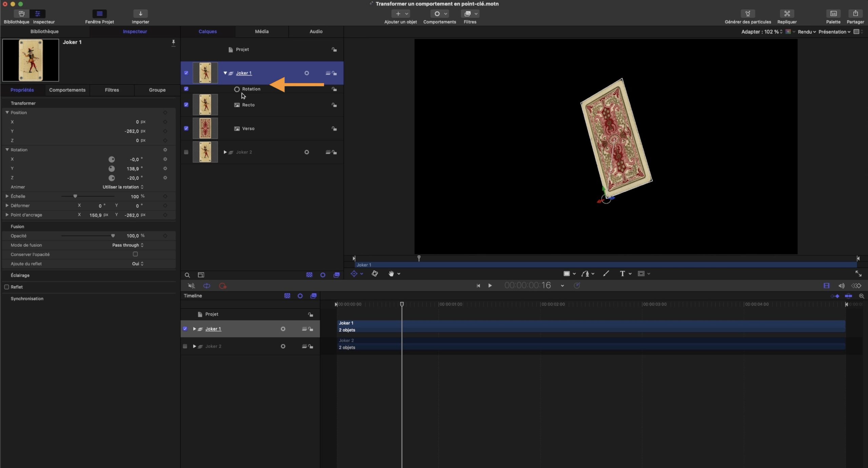
Task: Select the Bezier pen tool
Action: 585,274
